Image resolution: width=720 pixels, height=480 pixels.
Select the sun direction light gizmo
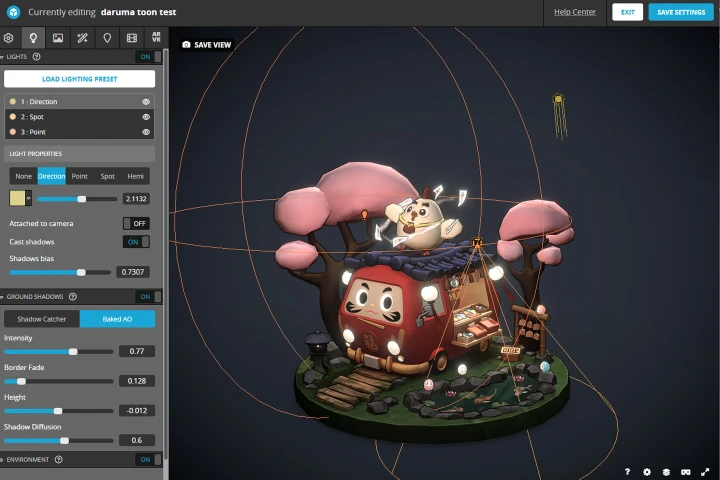pos(558,99)
